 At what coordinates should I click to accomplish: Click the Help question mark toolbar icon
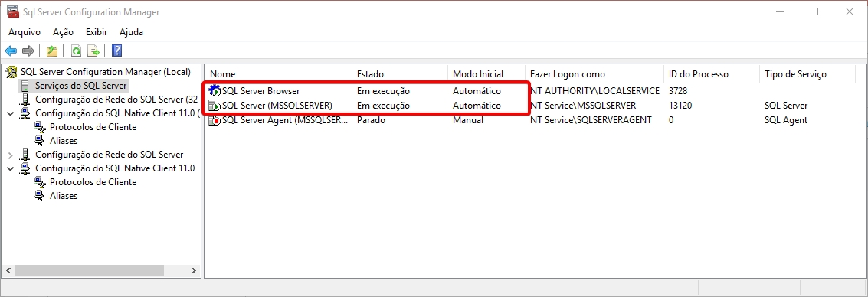[x=116, y=51]
